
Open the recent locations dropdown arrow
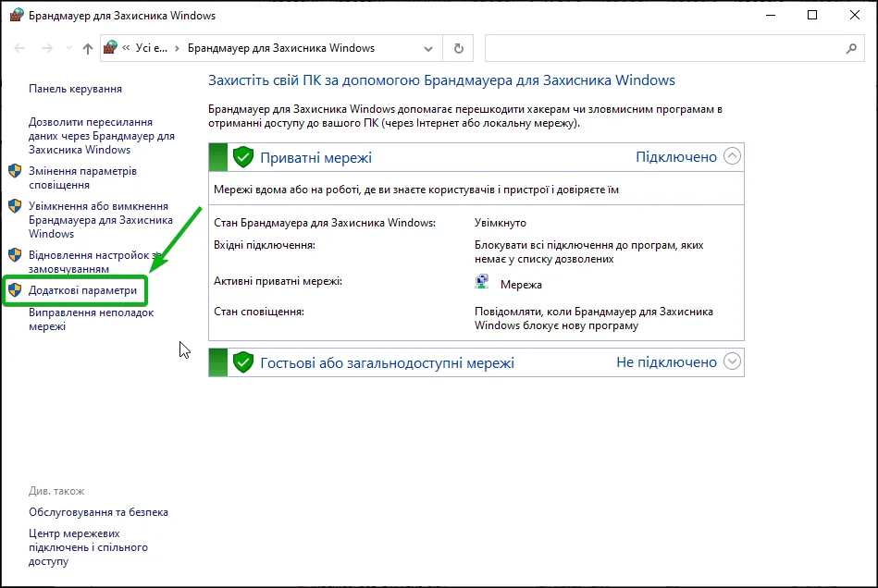[x=68, y=49]
